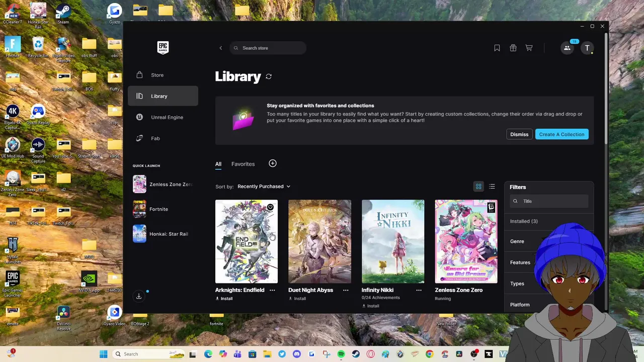Open File Explorer from the taskbar
Viewport: 644px width, 362px height.
[267, 354]
